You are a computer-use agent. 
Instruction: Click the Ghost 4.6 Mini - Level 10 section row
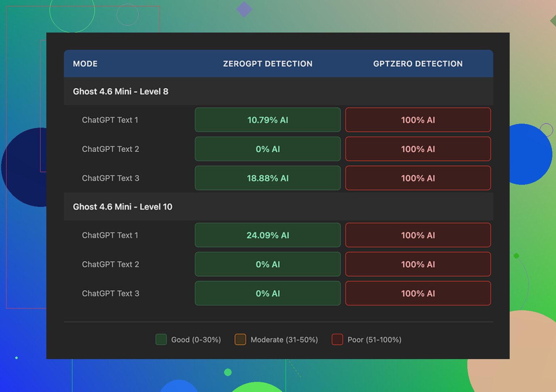click(123, 207)
